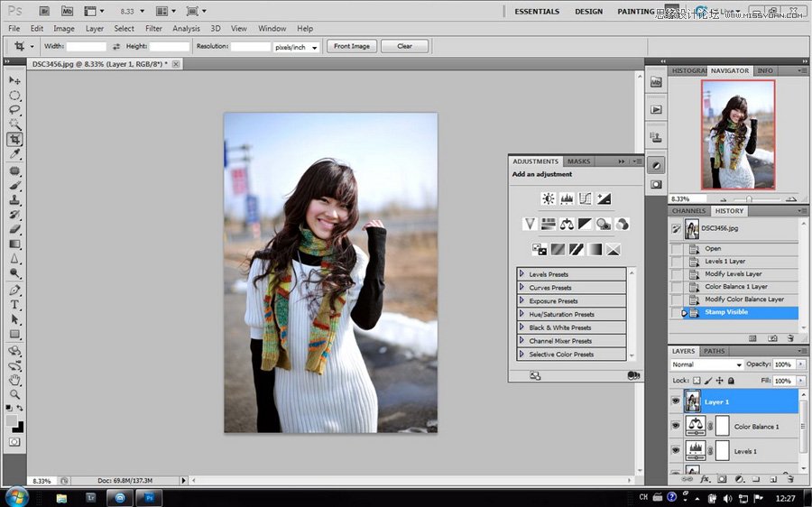This screenshot has width=812, height=507.
Task: Select the Hand tool
Action: pyautogui.click(x=14, y=380)
